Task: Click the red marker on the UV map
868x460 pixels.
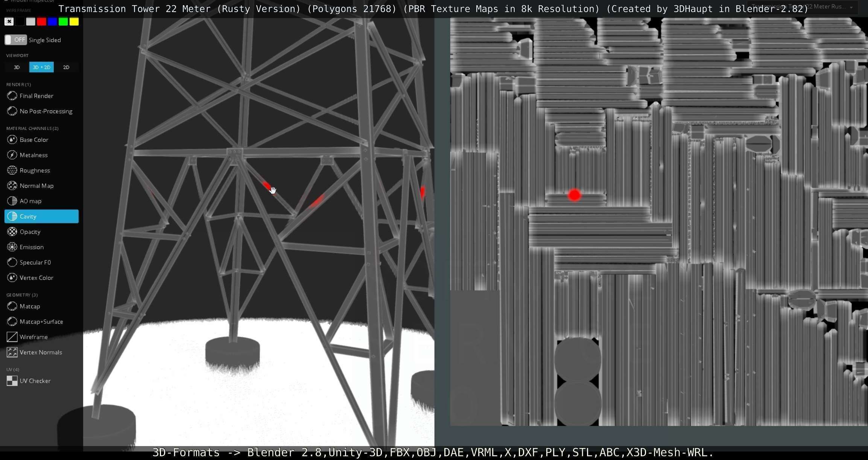Action: point(574,195)
